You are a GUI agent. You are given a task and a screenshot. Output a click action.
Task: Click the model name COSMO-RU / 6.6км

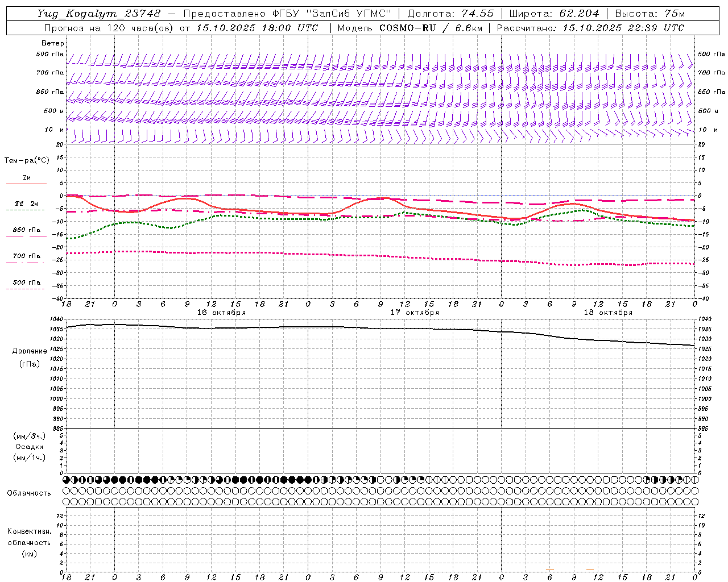[431, 28]
